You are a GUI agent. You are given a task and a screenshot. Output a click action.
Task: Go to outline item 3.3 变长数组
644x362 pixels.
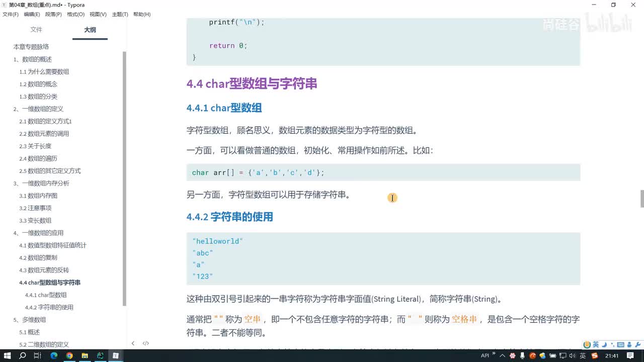pyautogui.click(x=35, y=220)
